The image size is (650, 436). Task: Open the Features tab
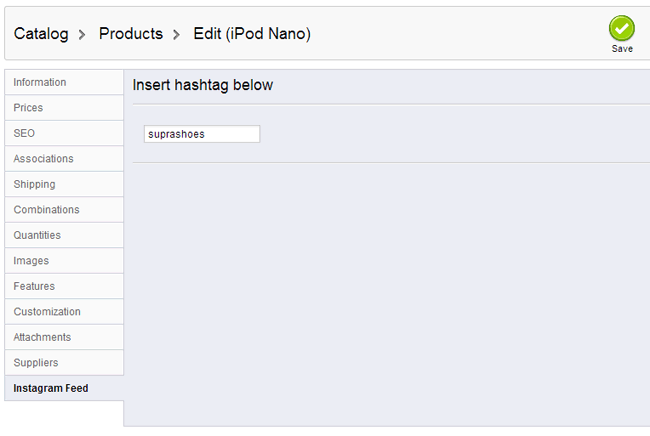(34, 286)
